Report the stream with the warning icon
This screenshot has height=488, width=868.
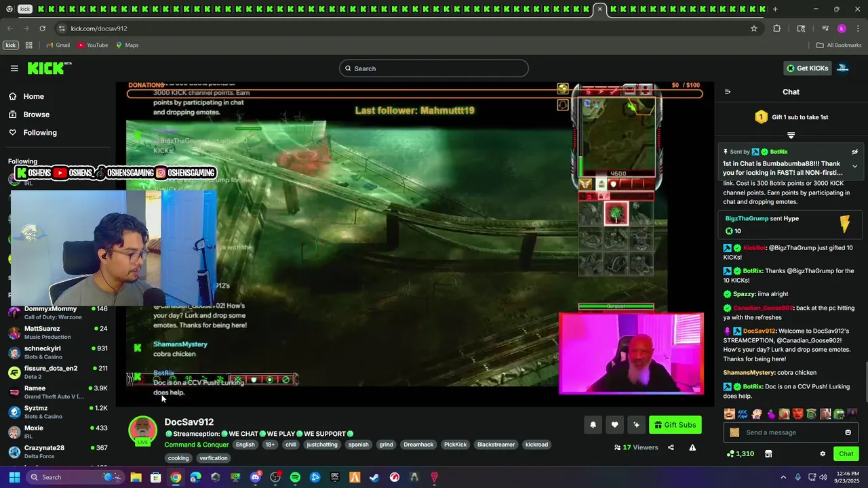[692, 447]
